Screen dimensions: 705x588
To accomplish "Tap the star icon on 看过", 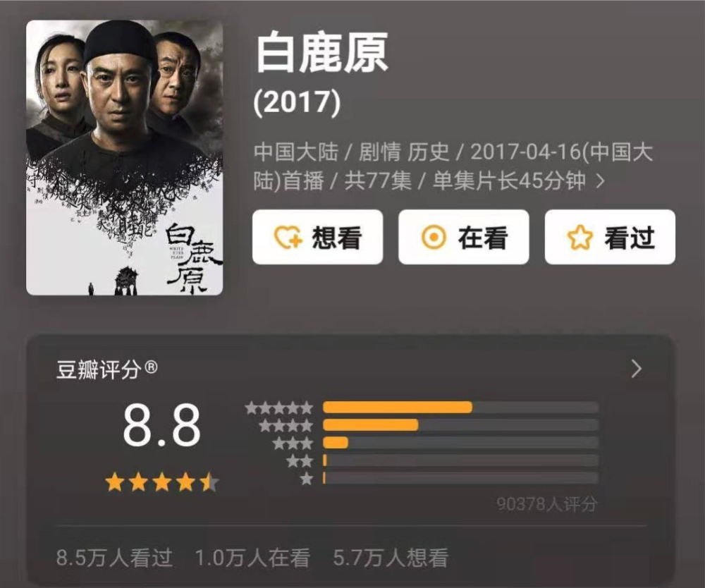I will tap(580, 237).
